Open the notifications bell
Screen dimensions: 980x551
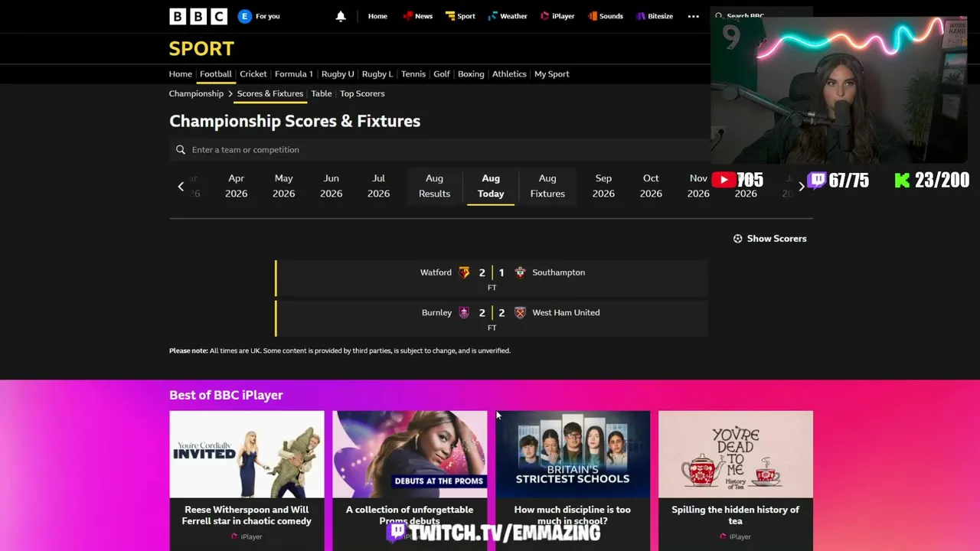coord(341,16)
